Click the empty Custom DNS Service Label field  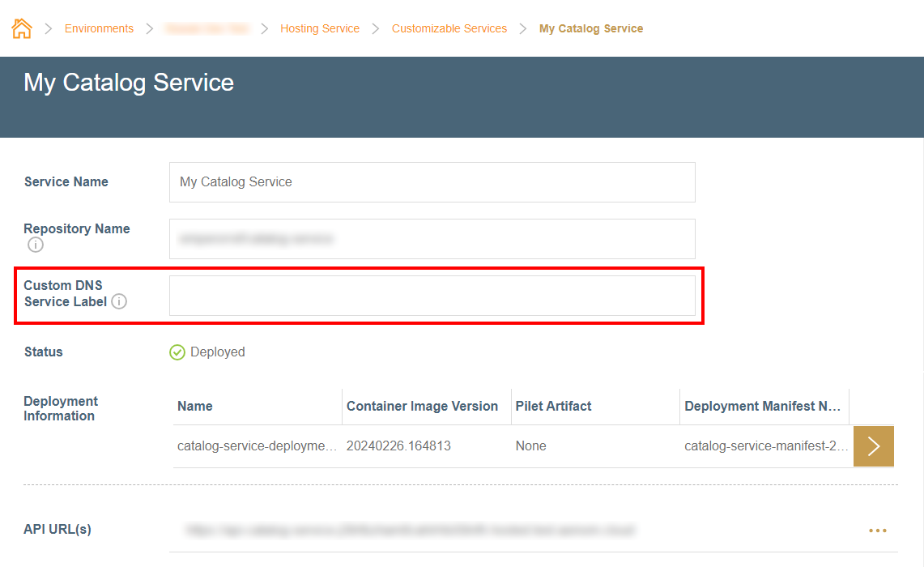432,296
